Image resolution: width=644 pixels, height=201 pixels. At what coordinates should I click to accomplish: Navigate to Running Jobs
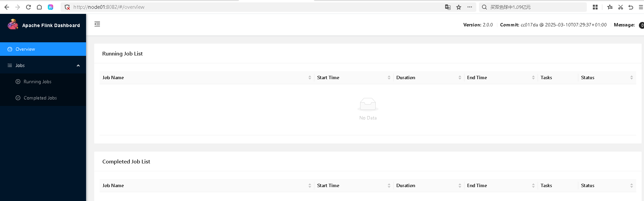pos(37,82)
